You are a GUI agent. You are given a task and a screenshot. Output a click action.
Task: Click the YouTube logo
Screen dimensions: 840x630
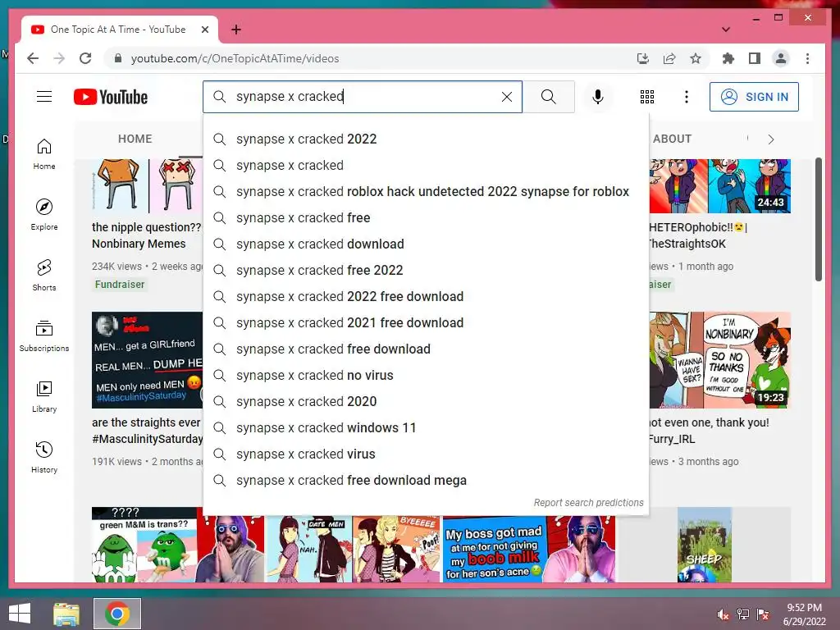coord(111,97)
